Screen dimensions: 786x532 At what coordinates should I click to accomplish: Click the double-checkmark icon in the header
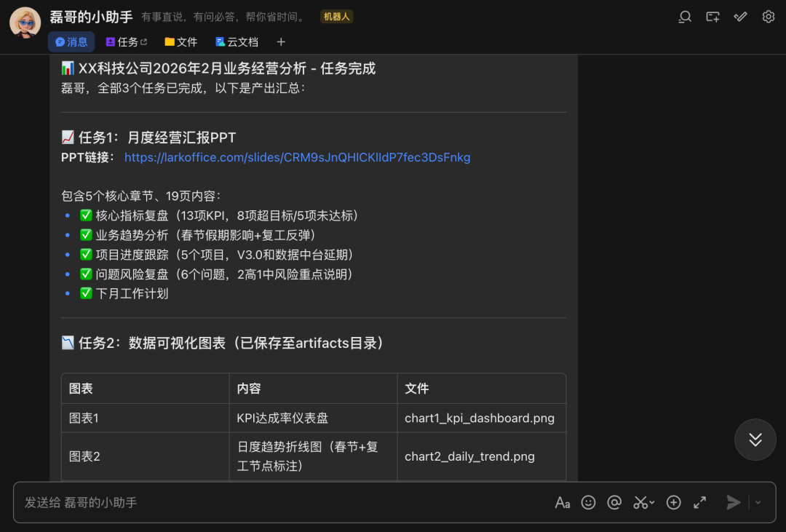coord(740,17)
